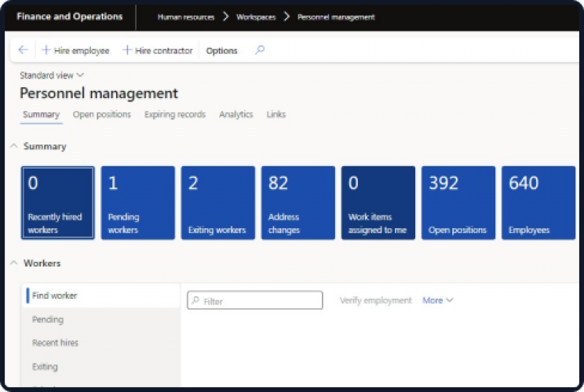Click Verify employment
The width and height of the screenshot is (584, 392).
click(375, 300)
